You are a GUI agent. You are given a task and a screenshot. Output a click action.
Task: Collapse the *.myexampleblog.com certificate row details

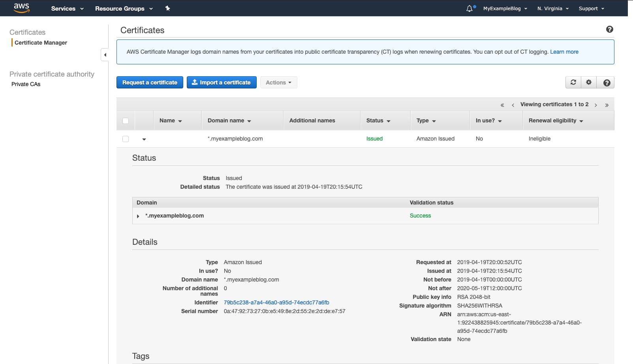144,139
